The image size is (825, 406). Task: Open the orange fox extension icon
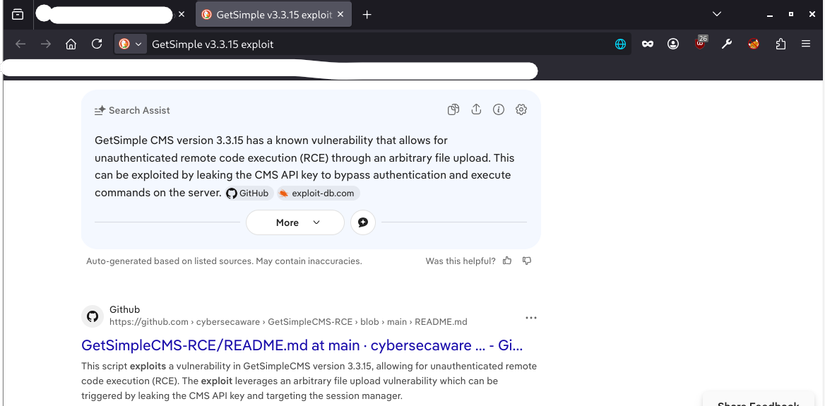[x=753, y=44]
